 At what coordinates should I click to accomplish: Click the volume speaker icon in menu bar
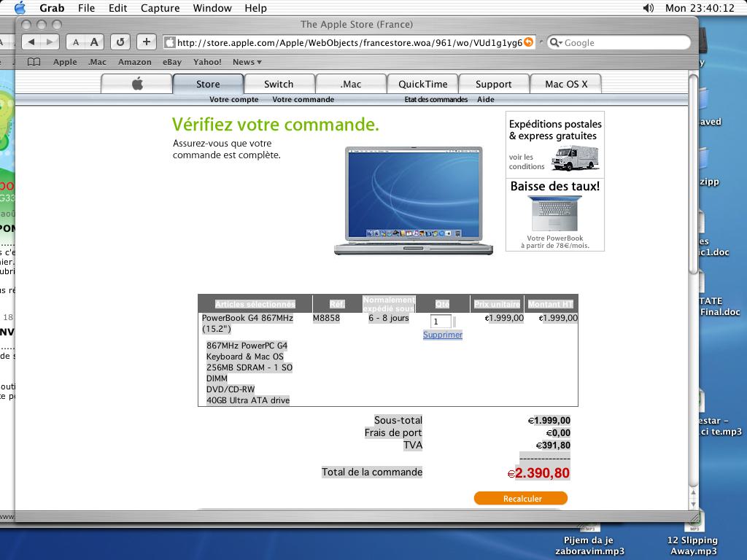pos(648,8)
